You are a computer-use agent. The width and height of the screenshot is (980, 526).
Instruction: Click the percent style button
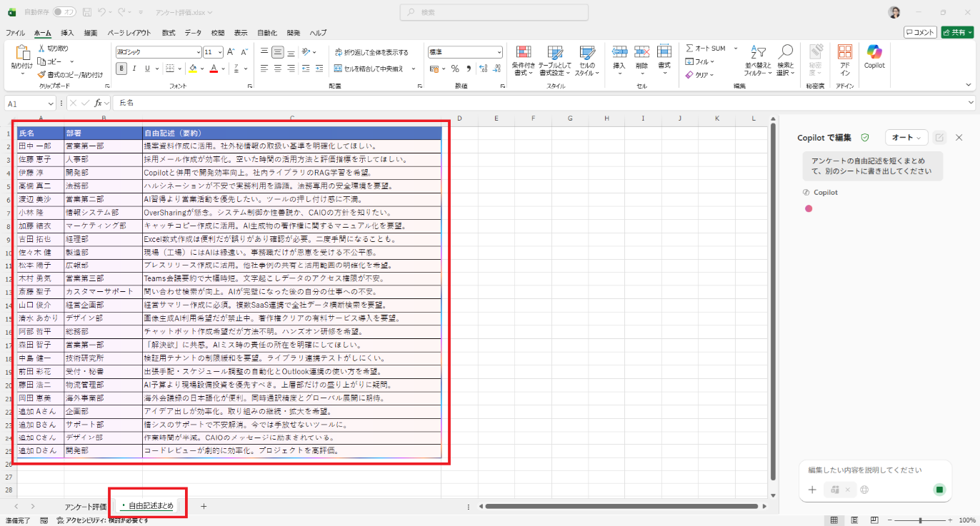click(x=454, y=69)
